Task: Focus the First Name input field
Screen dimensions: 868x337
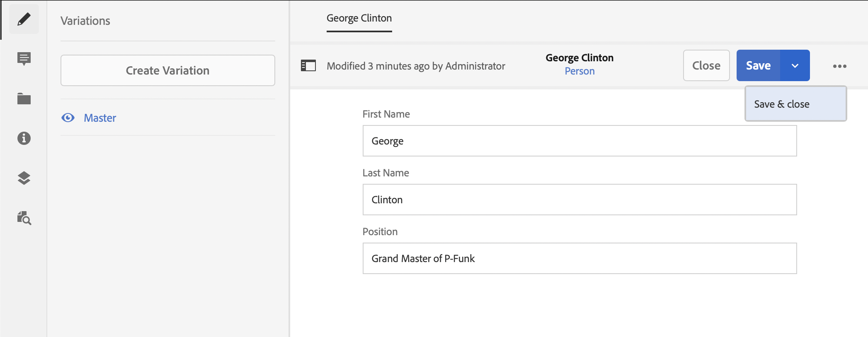Action: 579,141
